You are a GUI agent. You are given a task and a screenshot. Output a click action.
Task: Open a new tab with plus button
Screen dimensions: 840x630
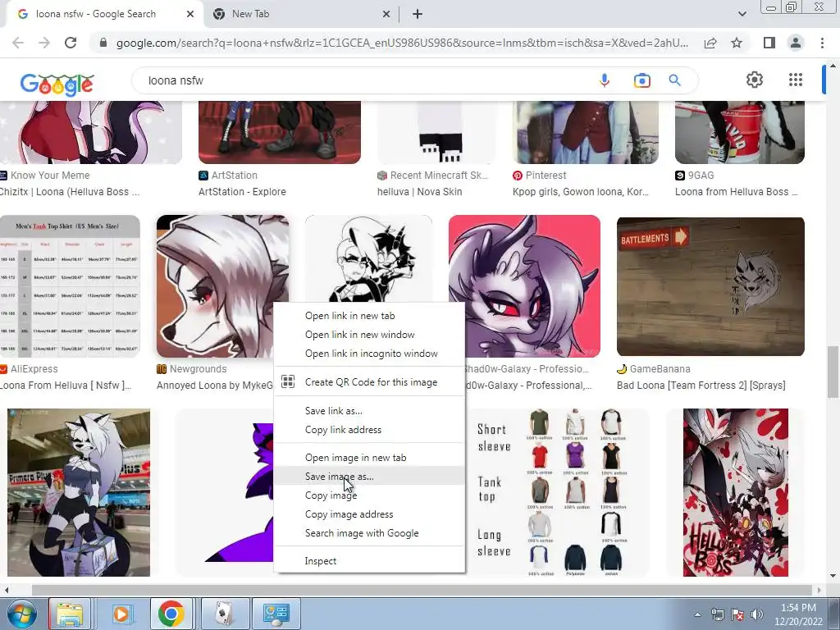(x=418, y=14)
